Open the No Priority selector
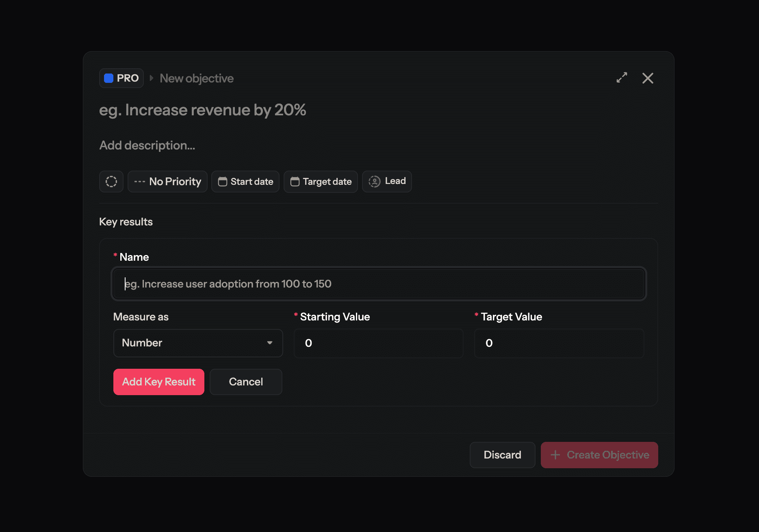This screenshot has height=532, width=759. (167, 182)
